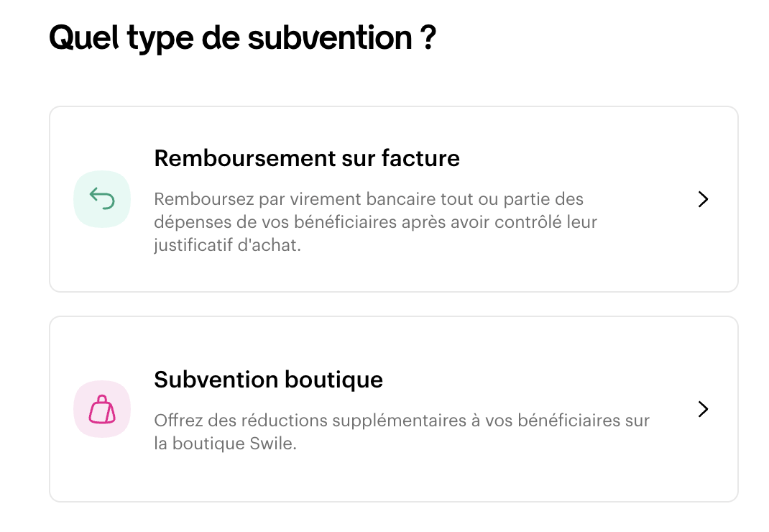The height and width of the screenshot is (532, 769).
Task: Click the 'dépenses de vos bénéficiaires' text line
Action: click(376, 222)
